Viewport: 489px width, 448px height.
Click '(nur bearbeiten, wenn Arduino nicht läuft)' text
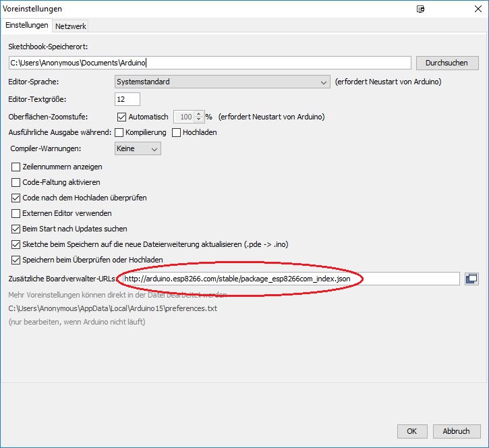(x=77, y=322)
